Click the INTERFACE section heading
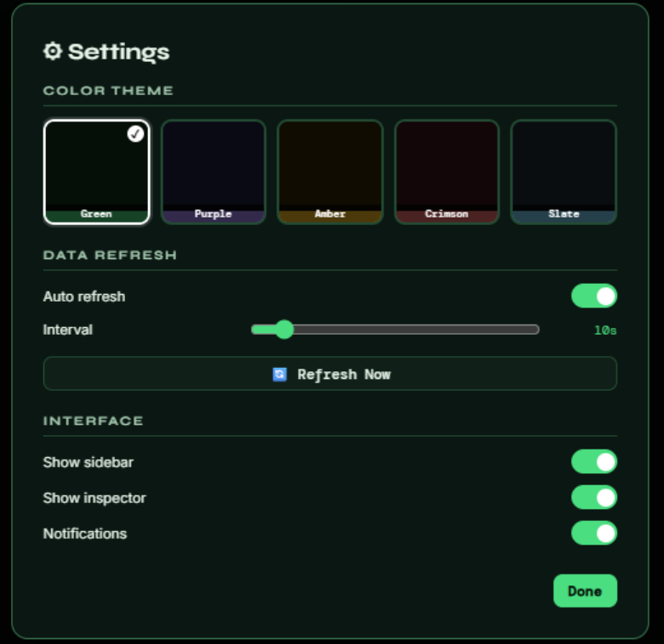 [x=94, y=421]
